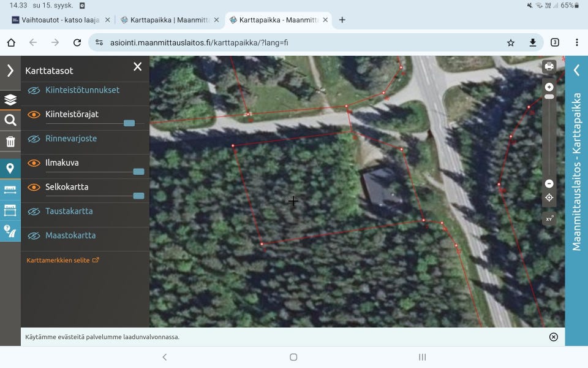
Task: Show the Kiinteistötunnukset layer
Action: tap(34, 91)
